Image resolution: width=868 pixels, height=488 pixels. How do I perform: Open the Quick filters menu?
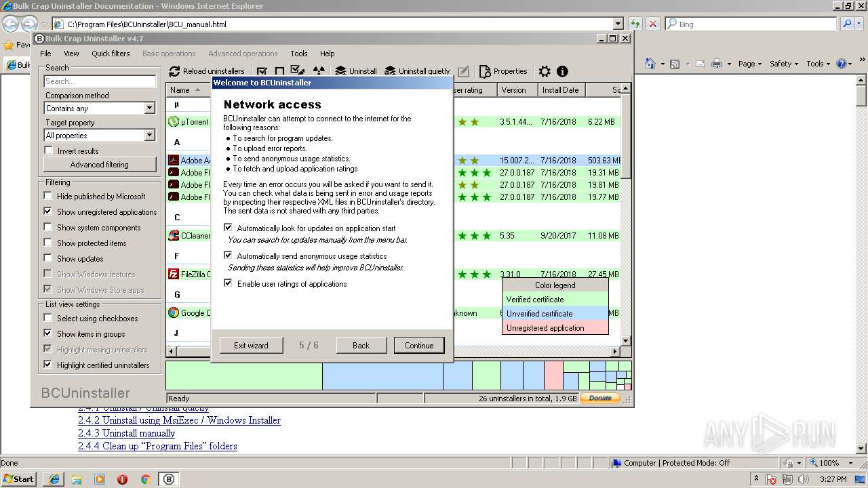click(111, 54)
